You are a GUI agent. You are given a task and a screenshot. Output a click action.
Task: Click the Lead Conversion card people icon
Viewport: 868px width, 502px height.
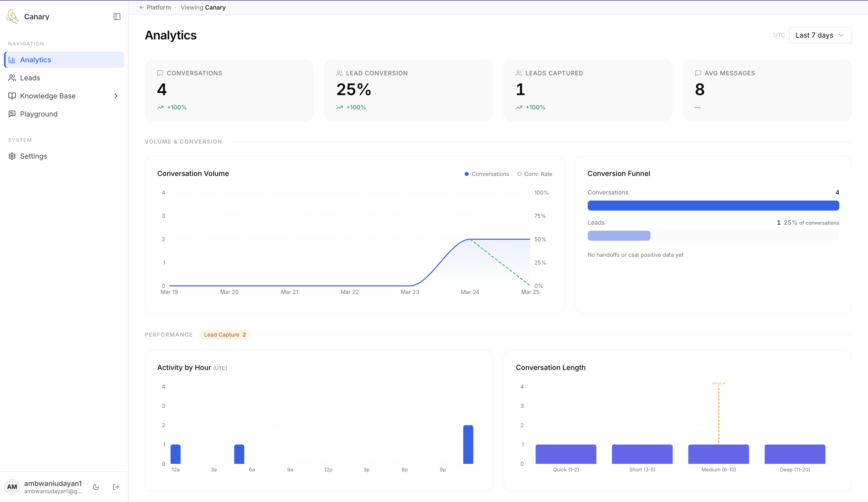point(339,73)
